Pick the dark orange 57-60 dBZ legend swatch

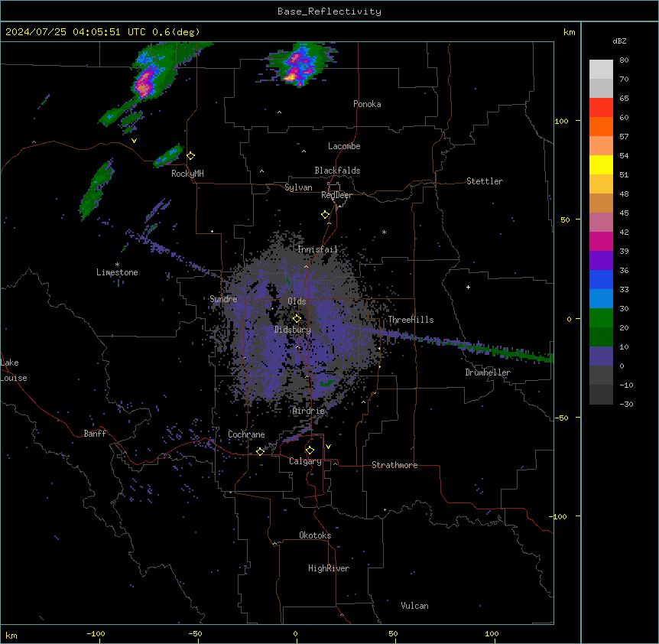[x=601, y=126]
